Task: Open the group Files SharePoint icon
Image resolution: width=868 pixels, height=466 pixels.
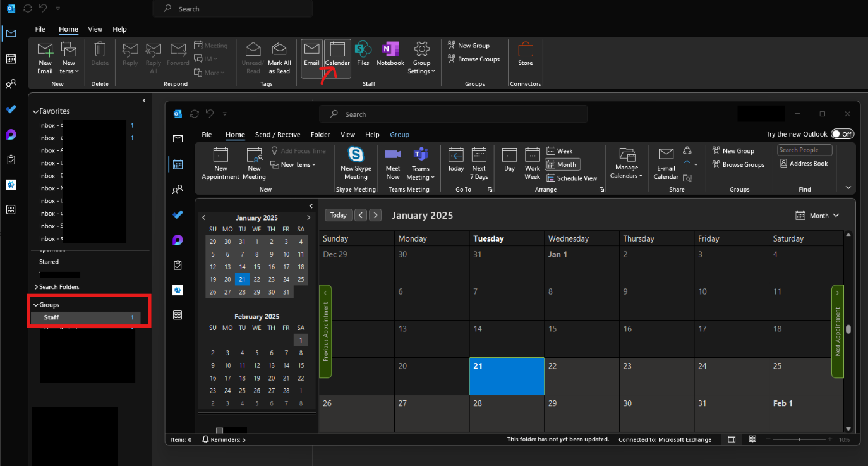Action: [x=363, y=49]
